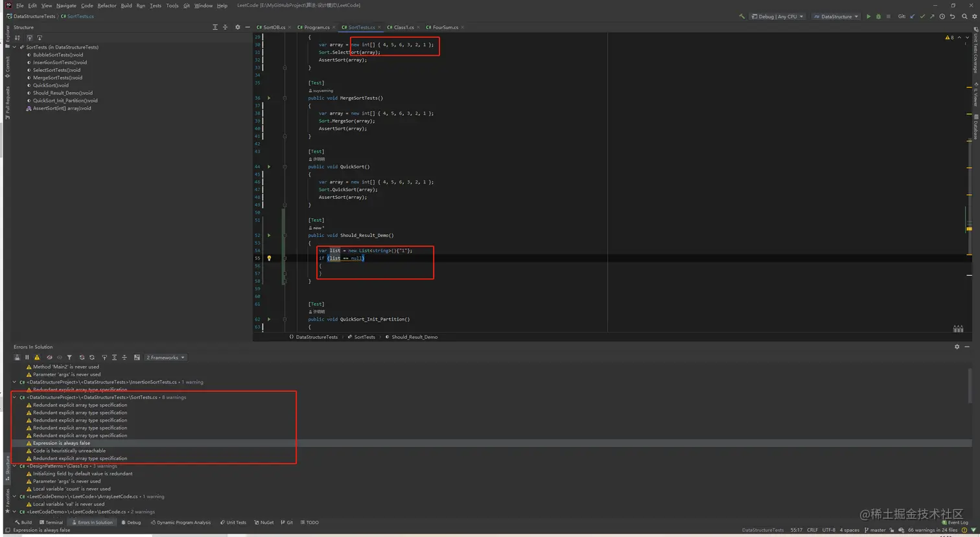
Task: Open Git history clock icon
Action: tap(942, 17)
